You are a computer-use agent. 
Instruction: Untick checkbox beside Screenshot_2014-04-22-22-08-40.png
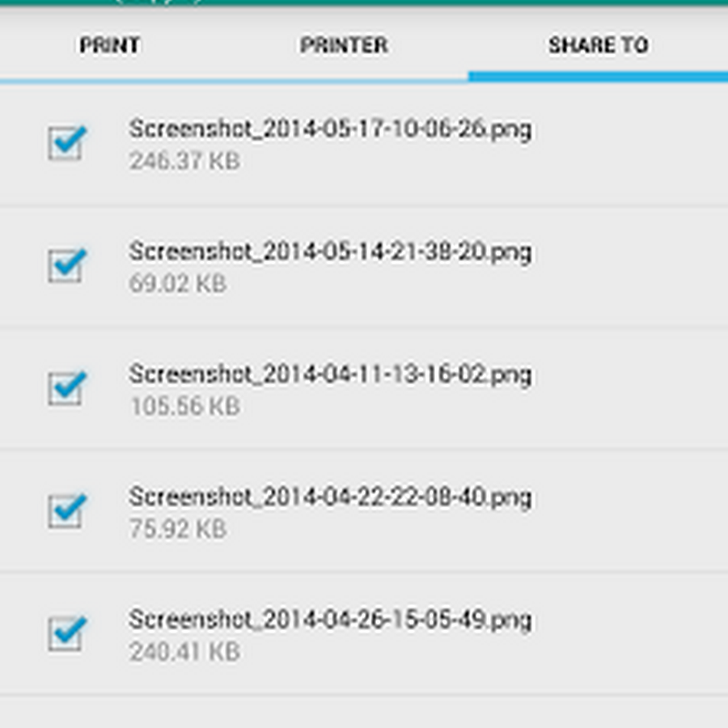point(66,510)
